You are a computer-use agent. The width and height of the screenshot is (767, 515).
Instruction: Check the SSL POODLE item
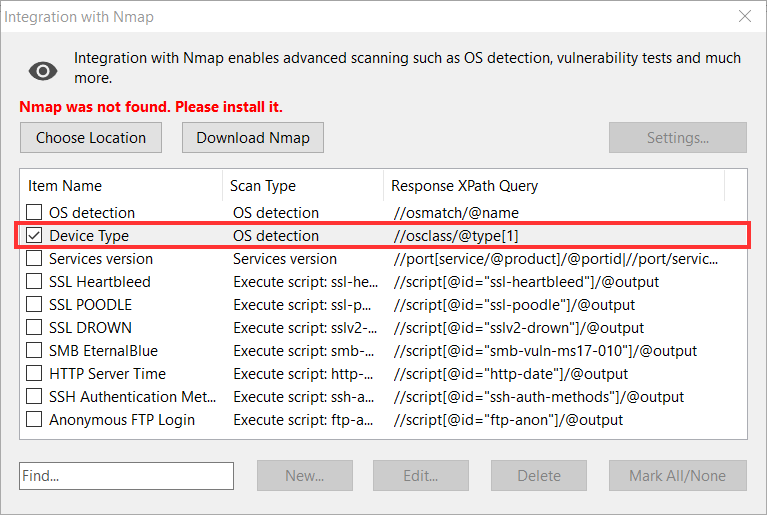click(35, 305)
